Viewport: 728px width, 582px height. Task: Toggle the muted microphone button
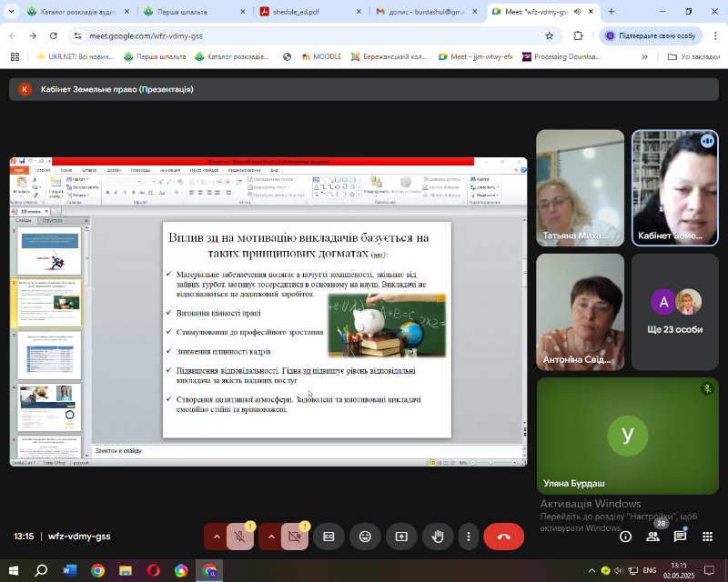(240, 537)
